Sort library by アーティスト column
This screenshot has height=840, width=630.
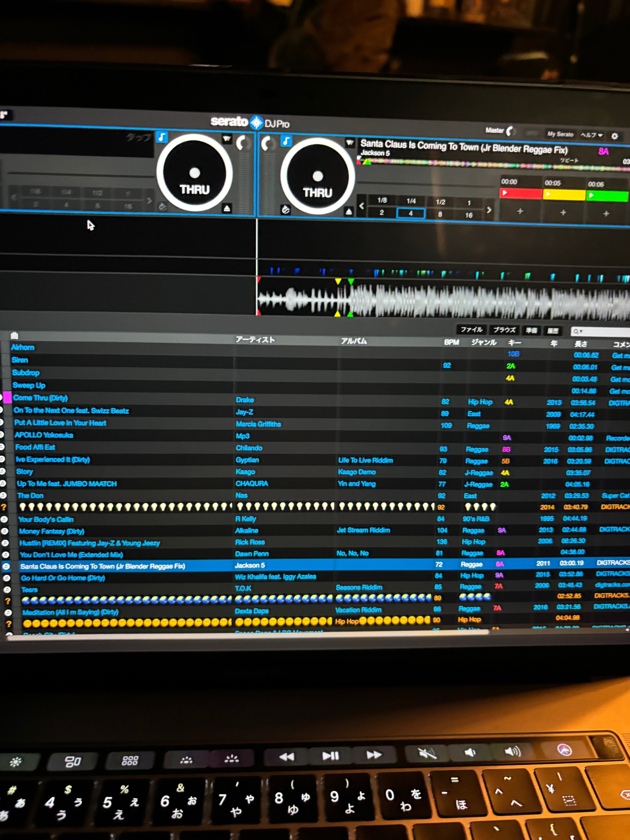(255, 340)
